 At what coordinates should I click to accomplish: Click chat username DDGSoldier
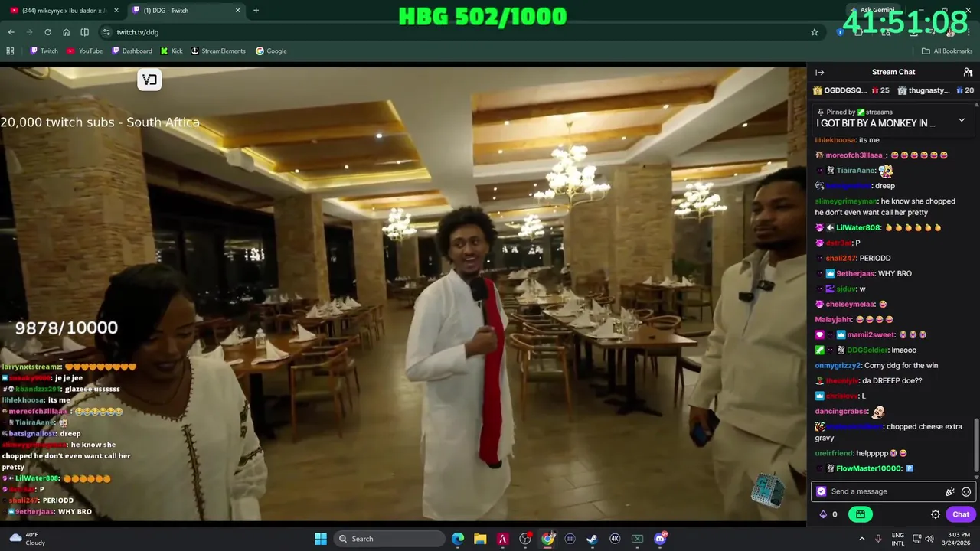[x=868, y=350]
